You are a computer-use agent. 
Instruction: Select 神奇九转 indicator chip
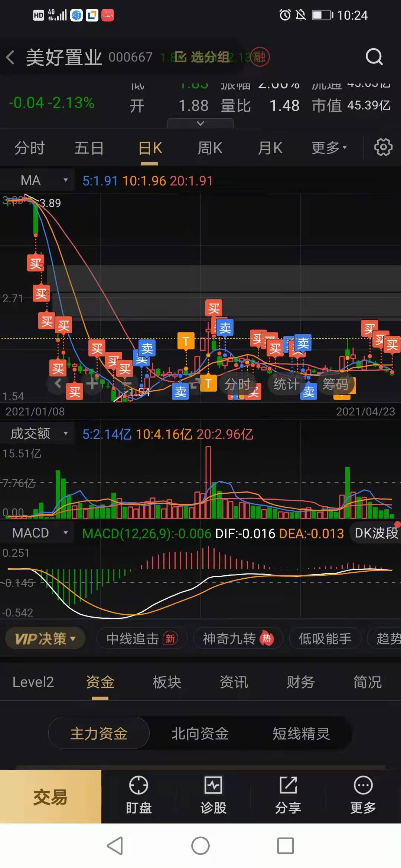[x=238, y=638]
